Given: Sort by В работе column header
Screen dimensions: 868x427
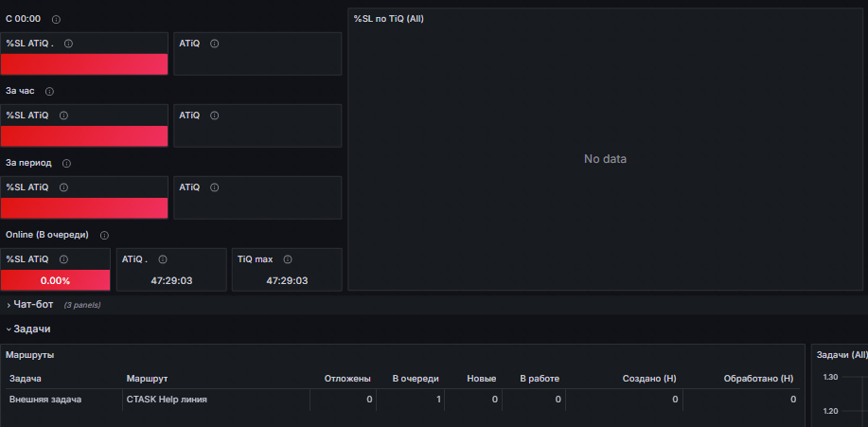Looking at the screenshot, I should click(540, 379).
